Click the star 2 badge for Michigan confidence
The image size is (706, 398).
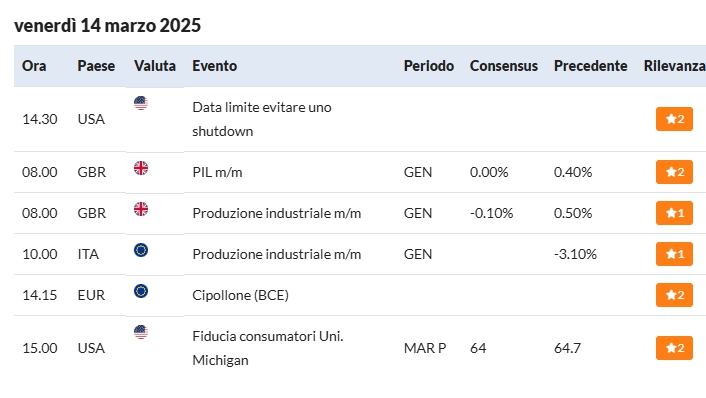click(674, 348)
